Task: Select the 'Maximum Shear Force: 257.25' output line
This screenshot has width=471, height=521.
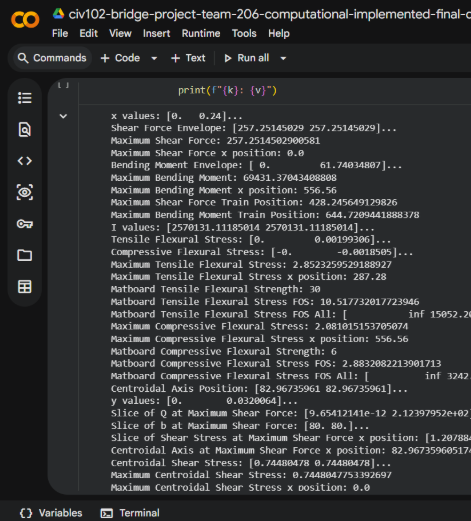Action: (215, 141)
